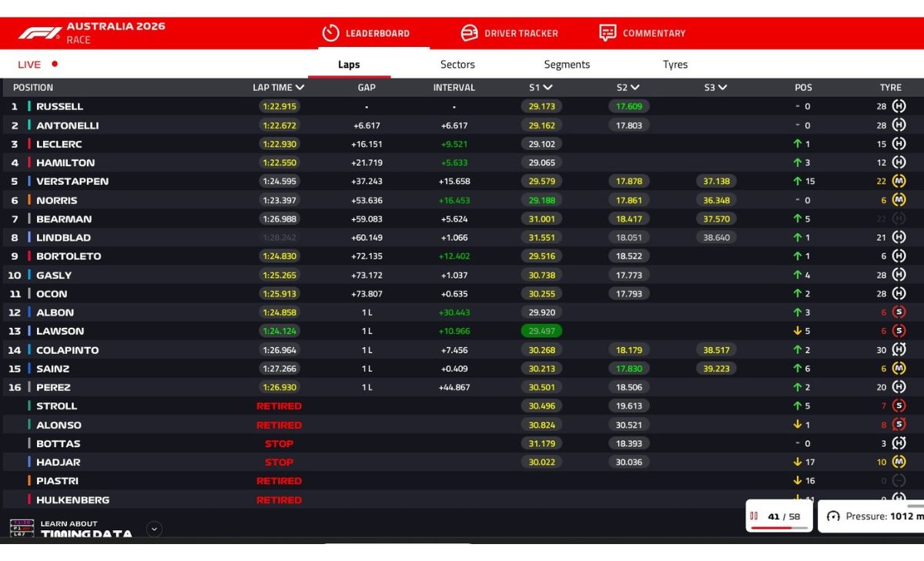Switch to the Sectors tab

coord(457,65)
